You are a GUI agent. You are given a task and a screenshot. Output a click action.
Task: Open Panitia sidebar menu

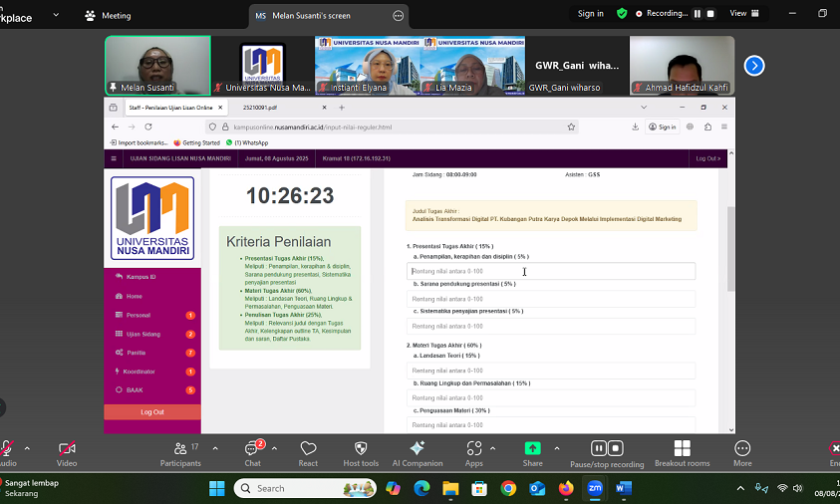(152, 353)
